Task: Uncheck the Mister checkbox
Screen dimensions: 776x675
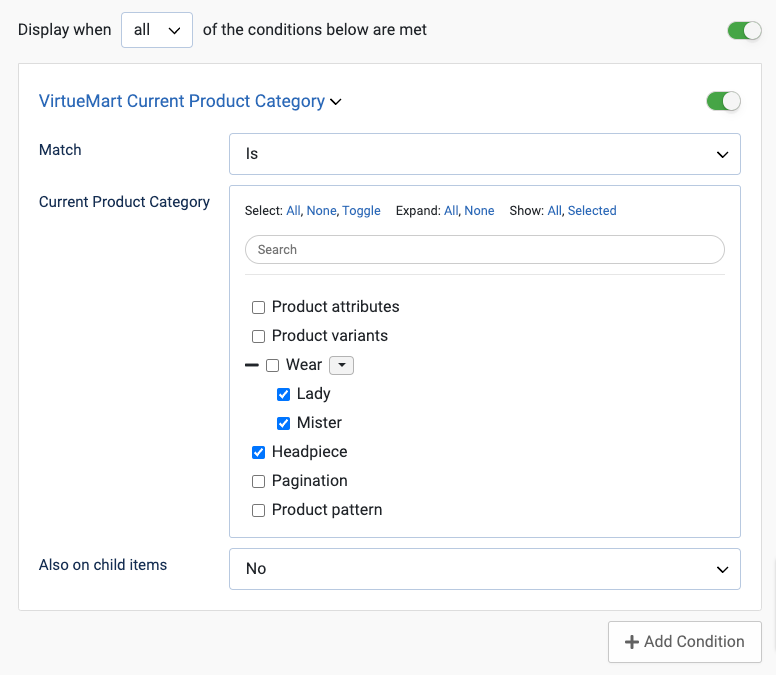Action: (x=283, y=424)
